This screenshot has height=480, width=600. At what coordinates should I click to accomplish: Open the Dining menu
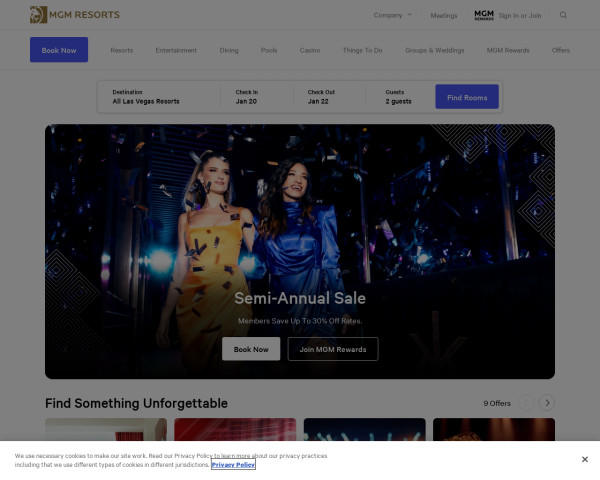coord(229,50)
